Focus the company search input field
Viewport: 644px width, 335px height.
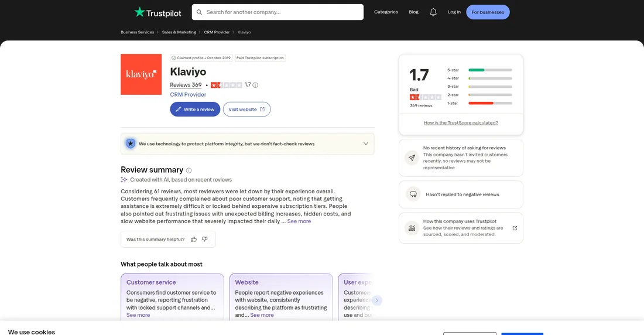point(278,12)
